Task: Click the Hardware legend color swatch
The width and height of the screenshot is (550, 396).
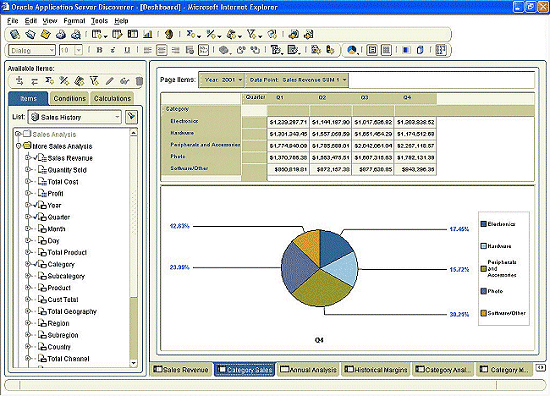Action: click(483, 246)
